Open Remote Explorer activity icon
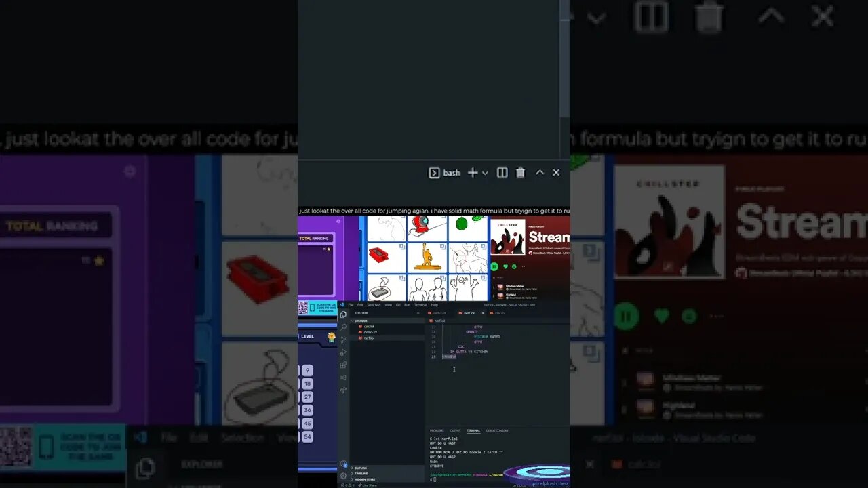The height and width of the screenshot is (488, 868). pos(343,378)
